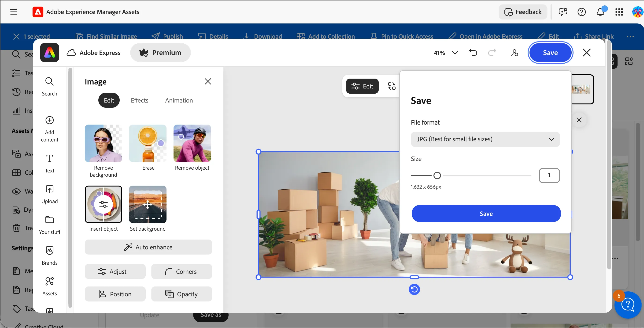Click the Auto enhance button
The image size is (644, 328).
coord(148,247)
